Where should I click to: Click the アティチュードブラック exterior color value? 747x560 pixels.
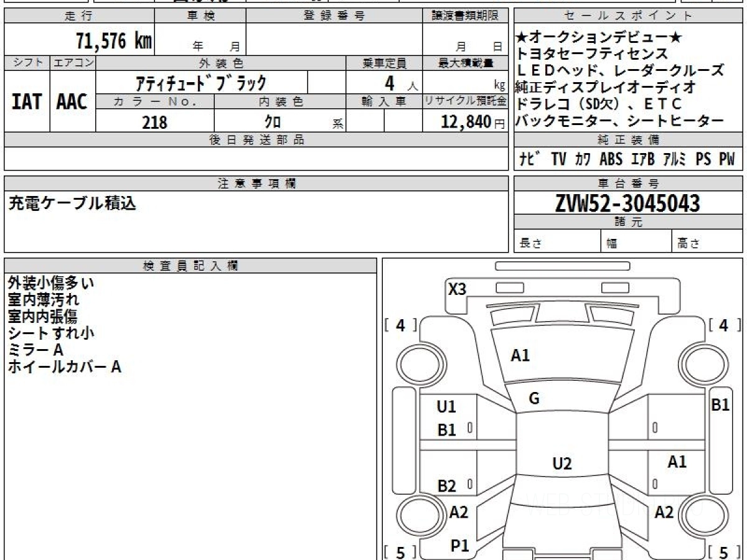[x=201, y=82]
